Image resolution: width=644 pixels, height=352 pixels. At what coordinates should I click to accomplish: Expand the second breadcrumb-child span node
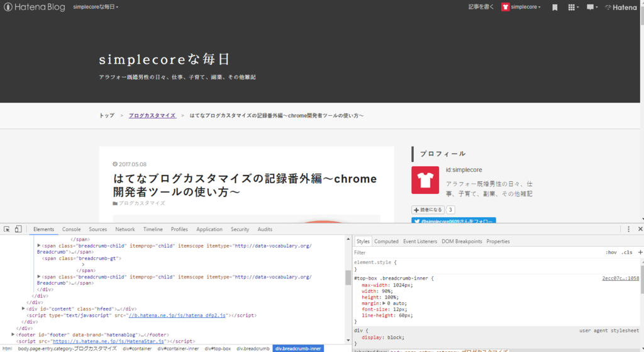click(38, 276)
